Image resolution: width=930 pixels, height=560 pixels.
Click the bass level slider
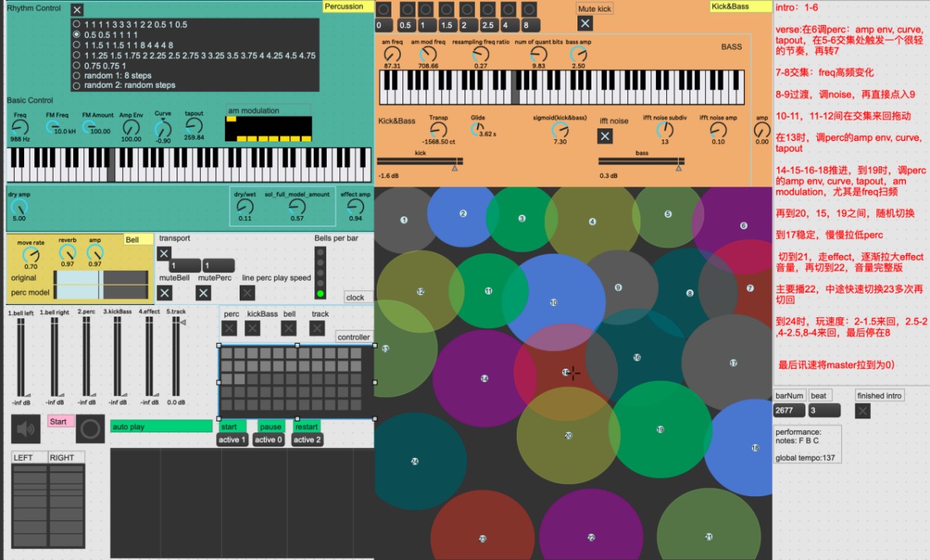tap(641, 161)
